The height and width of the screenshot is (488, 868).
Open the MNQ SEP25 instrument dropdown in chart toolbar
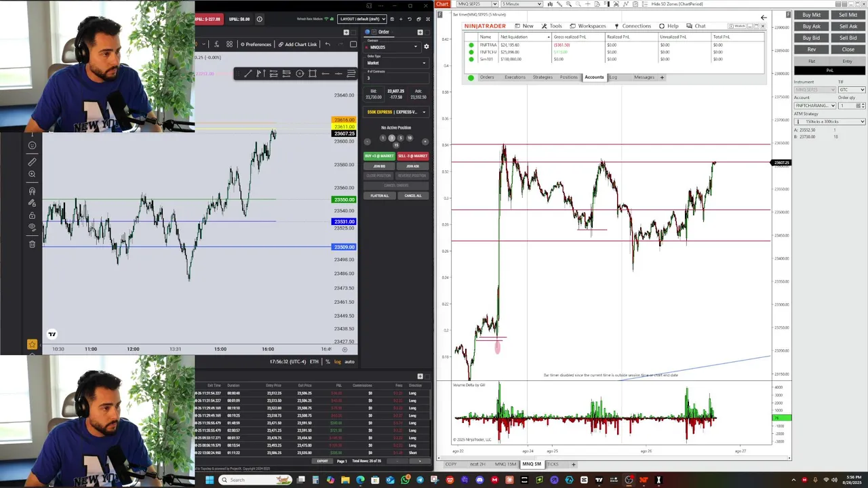pos(477,4)
